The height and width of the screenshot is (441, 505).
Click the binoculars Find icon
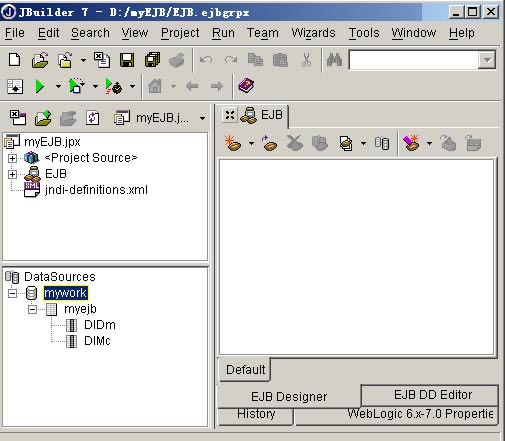(x=334, y=60)
